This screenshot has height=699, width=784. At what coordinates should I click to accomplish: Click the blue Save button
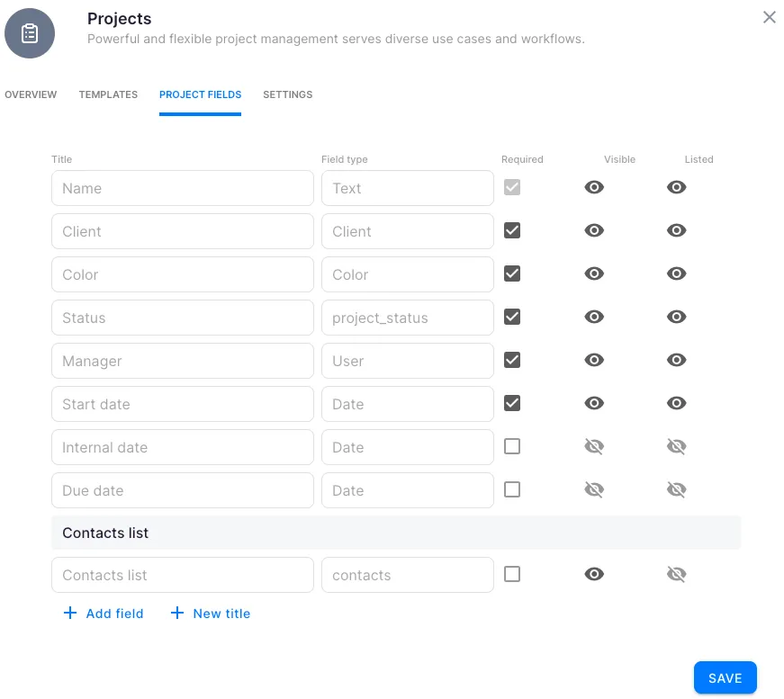coord(725,678)
